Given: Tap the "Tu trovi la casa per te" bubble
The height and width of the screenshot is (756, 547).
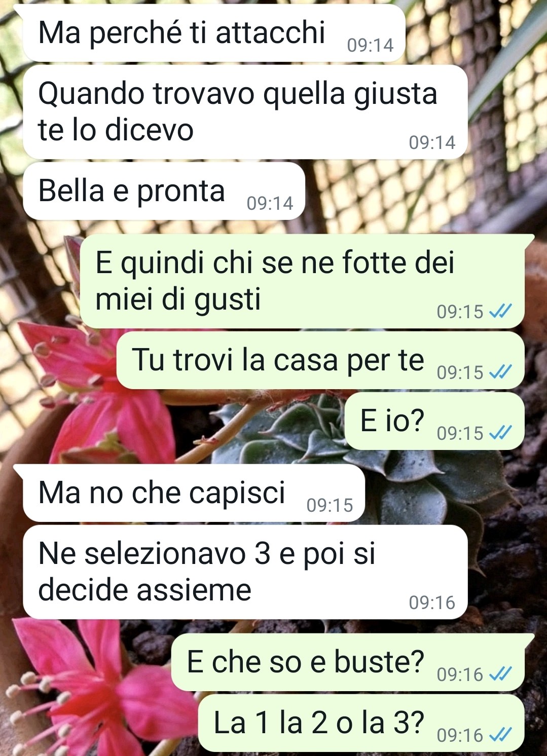Looking at the screenshot, I should [x=320, y=360].
